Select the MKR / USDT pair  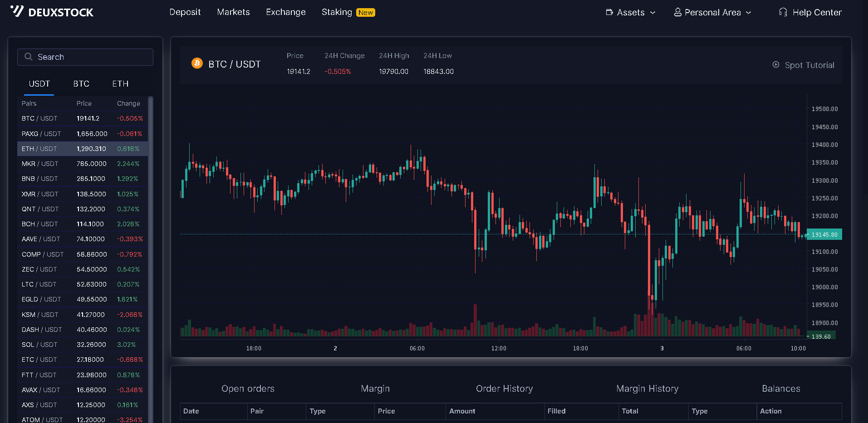[x=83, y=164]
